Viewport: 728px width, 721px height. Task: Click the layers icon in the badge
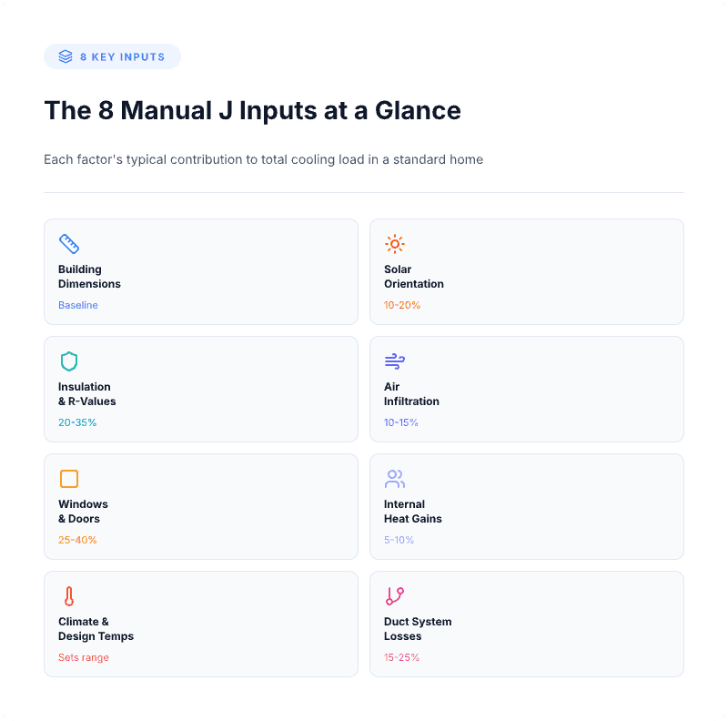66,56
